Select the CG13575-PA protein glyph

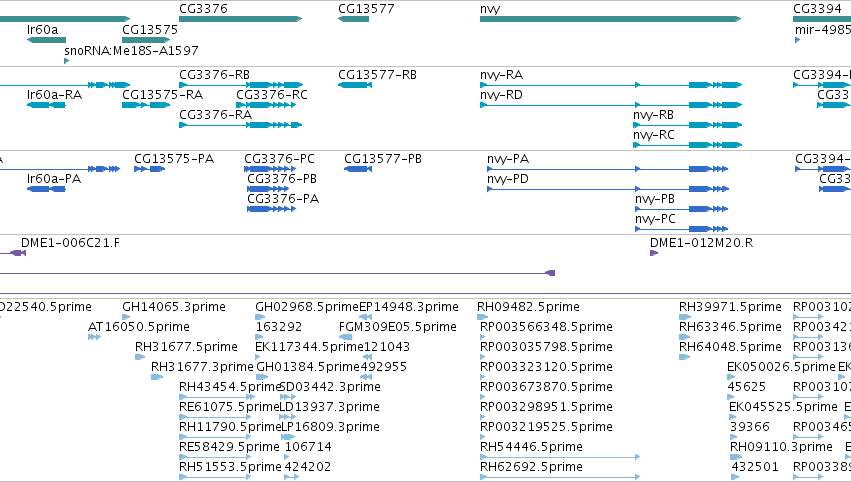tap(149, 169)
